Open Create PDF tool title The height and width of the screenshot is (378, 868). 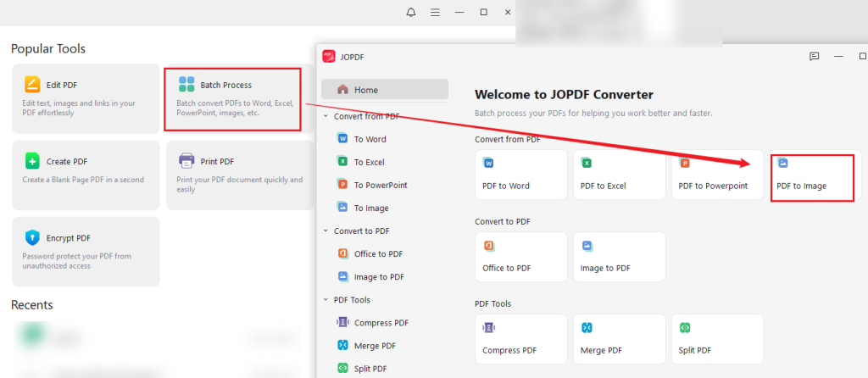pyautogui.click(x=67, y=162)
